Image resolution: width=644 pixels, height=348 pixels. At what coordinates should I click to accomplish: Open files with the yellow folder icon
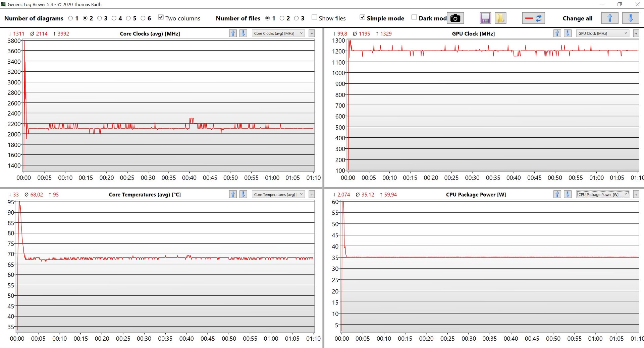[x=500, y=18]
